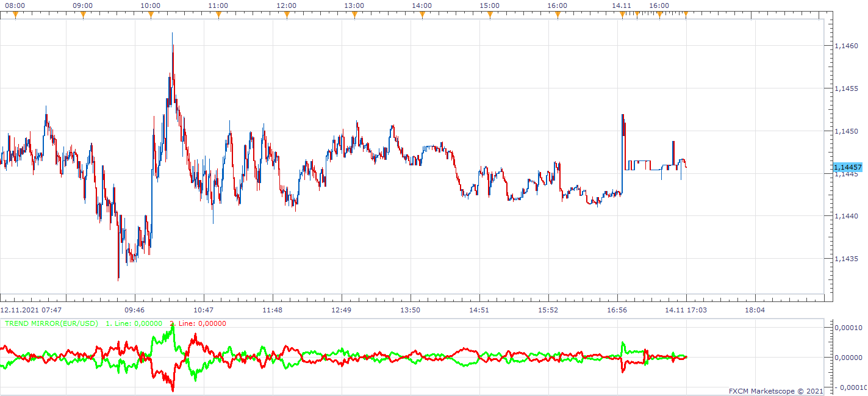
Task: Select the 10:47 bottom time label
Action: (204, 310)
